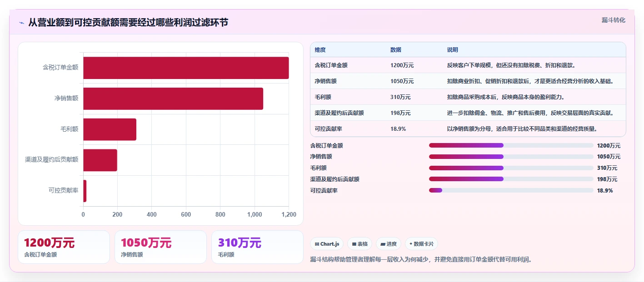Screen dimensions: 644x282
Task: Click the 1,200 x-axis tick label
Action: click(289, 214)
